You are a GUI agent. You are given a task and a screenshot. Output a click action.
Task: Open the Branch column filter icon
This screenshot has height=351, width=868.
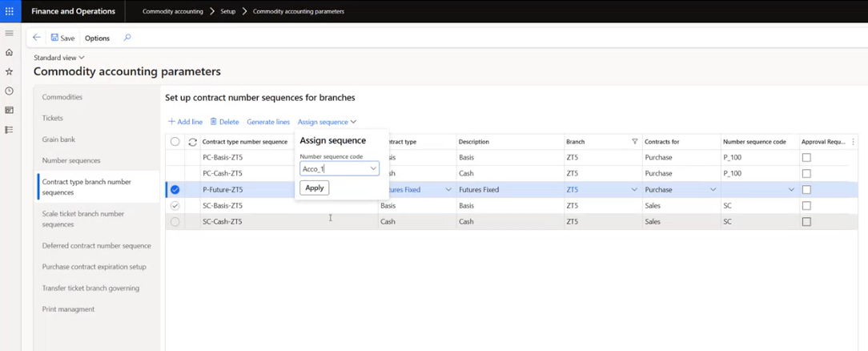634,142
